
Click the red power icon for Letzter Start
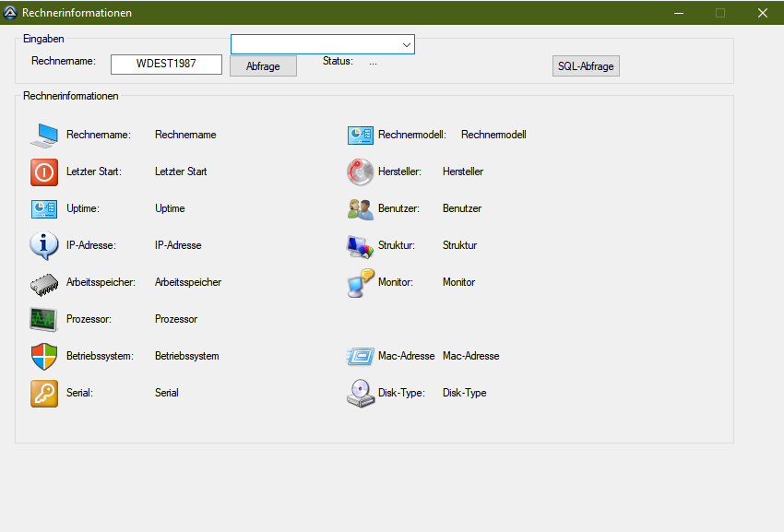tap(44, 172)
